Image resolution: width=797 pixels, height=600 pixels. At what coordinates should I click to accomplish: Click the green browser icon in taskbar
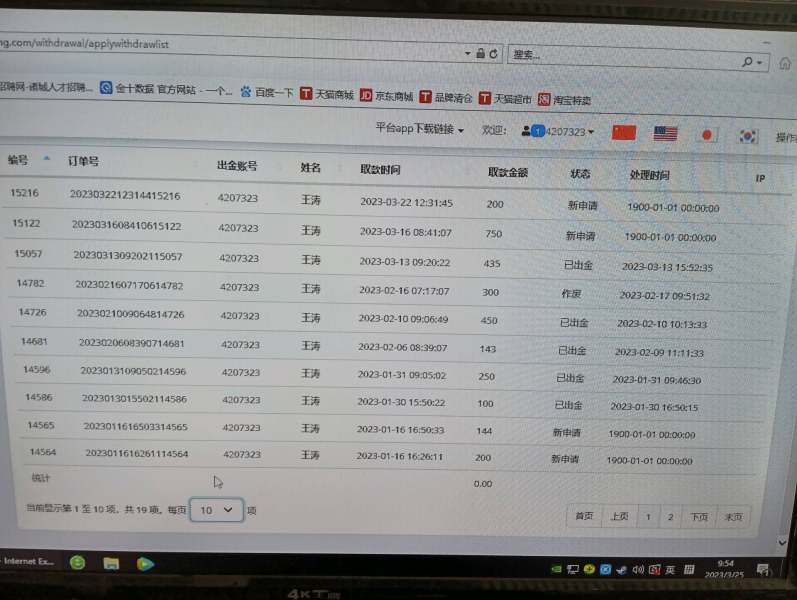(77, 562)
